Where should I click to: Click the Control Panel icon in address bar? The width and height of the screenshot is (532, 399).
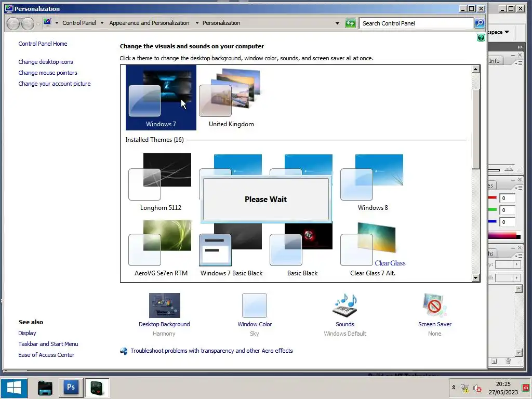pyautogui.click(x=47, y=22)
